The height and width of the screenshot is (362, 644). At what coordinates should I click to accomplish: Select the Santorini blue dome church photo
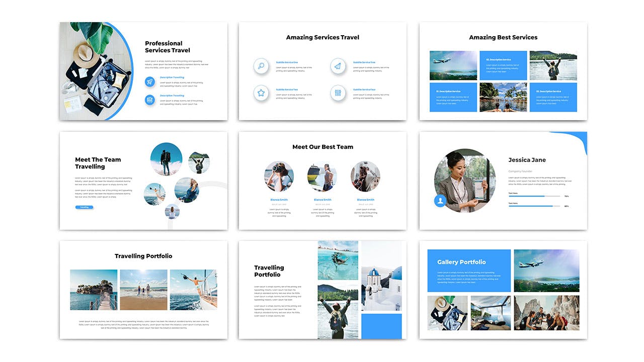pos(382,276)
